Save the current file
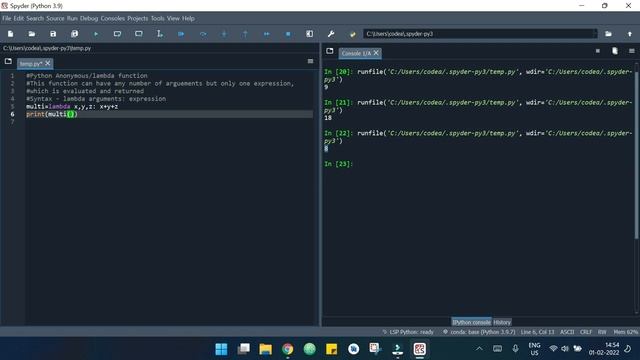Viewport: 640px width, 360px height. [53, 34]
